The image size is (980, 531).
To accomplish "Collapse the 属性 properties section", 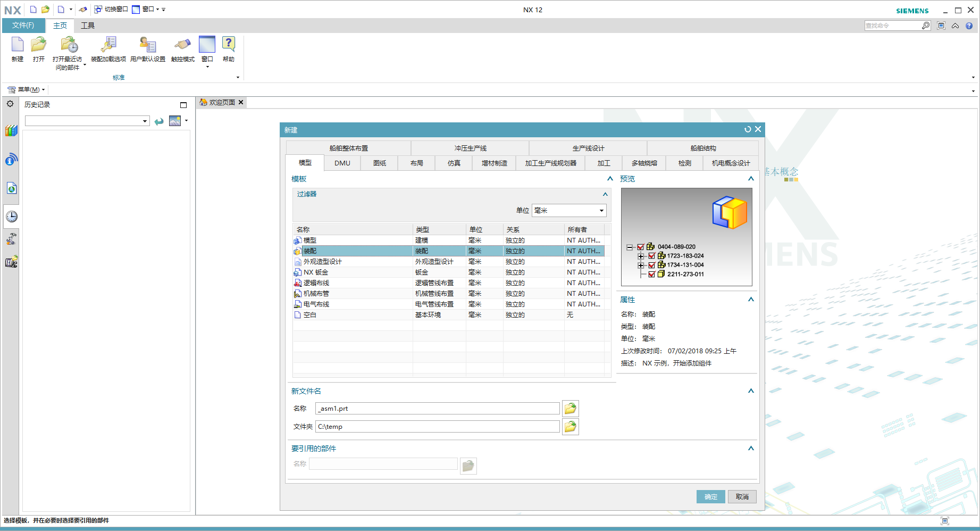I will point(751,300).
